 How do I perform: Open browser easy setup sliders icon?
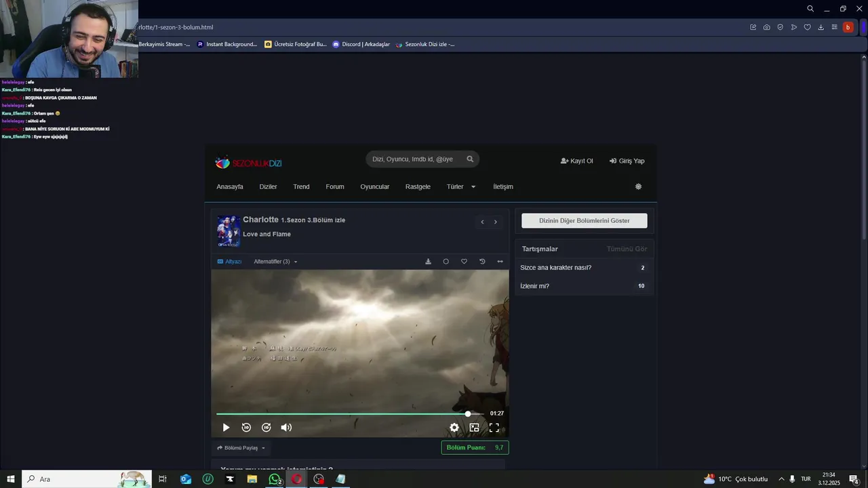[835, 27]
